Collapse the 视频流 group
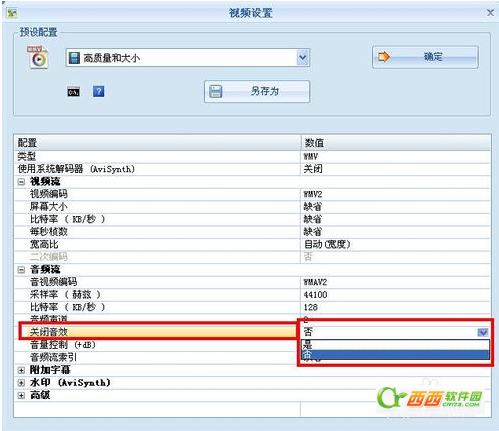Screen dimensions: 499x431 (x=21, y=182)
